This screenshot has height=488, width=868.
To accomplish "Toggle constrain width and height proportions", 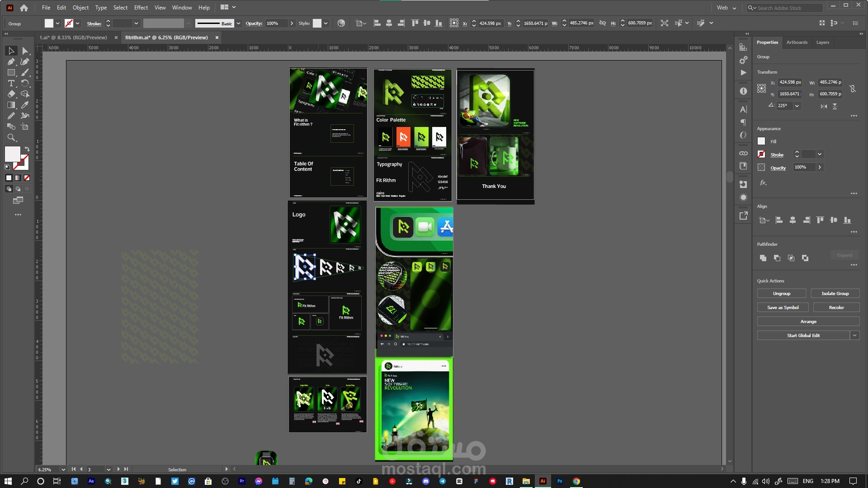I will (x=853, y=88).
